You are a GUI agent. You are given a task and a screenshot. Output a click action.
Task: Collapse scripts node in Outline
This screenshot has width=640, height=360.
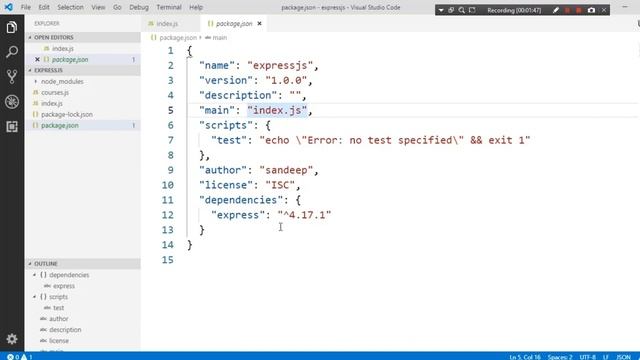[x=35, y=297]
